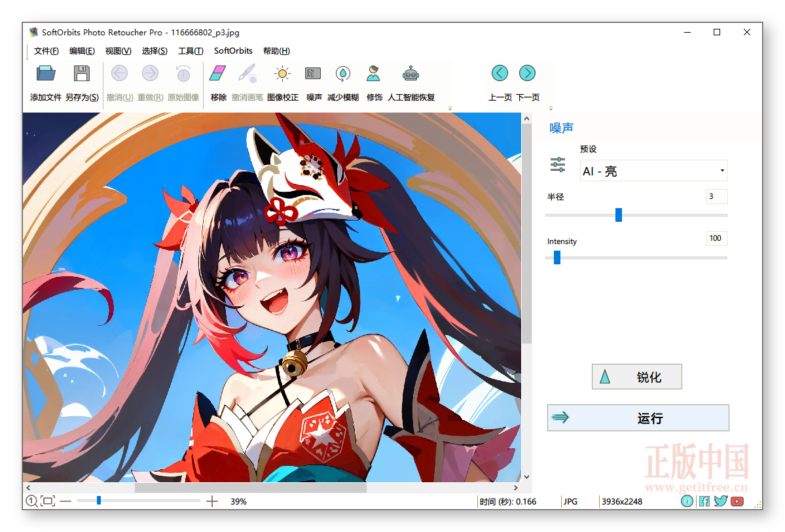Open the Twitter link icon
Screen dimensions: 785x532
tap(720, 501)
